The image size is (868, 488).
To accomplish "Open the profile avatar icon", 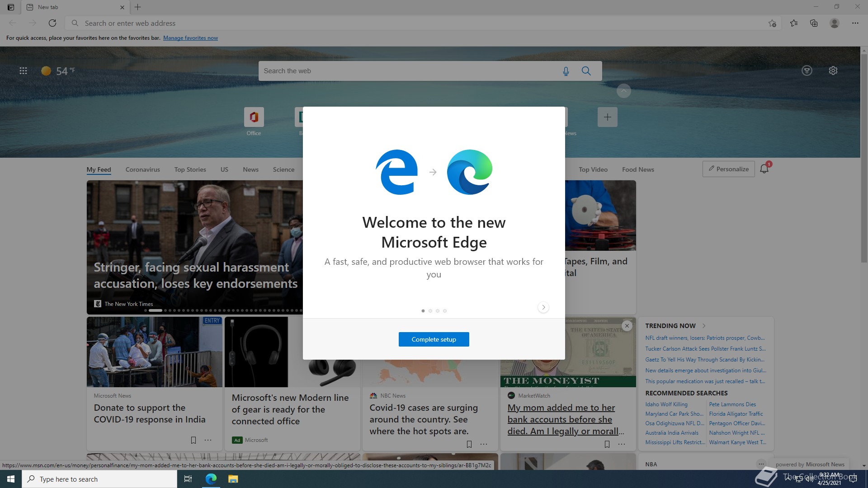I will click(x=835, y=23).
